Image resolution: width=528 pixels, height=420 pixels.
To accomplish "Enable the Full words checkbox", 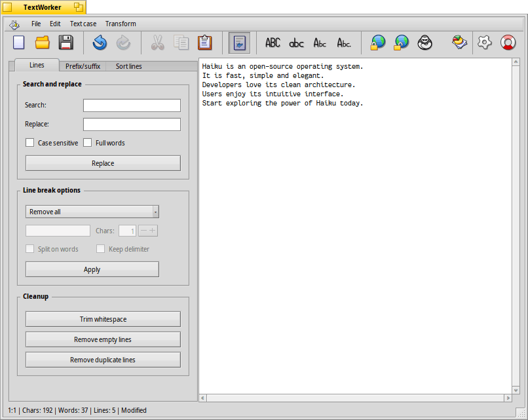I will click(x=88, y=143).
